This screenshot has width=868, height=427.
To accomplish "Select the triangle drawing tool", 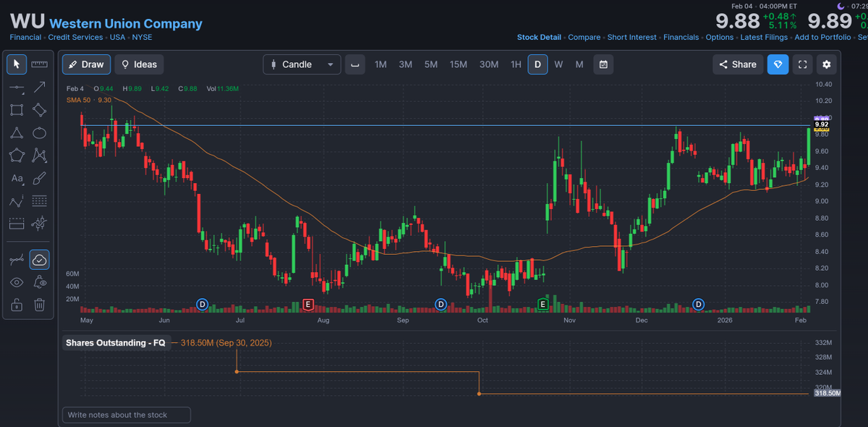I will [x=17, y=132].
